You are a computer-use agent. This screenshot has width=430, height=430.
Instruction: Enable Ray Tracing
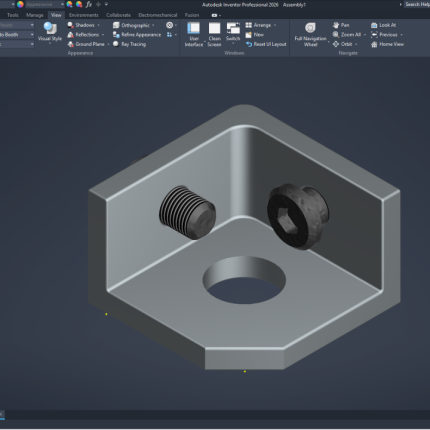pos(129,44)
